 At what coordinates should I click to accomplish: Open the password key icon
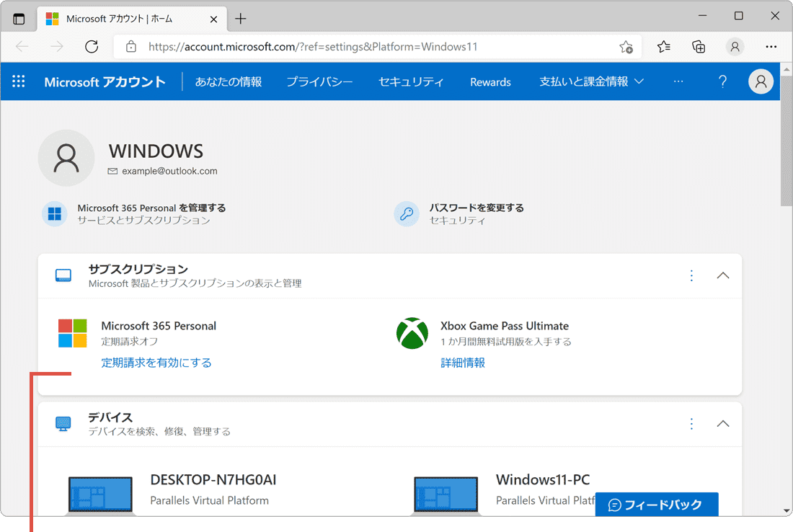[406, 213]
